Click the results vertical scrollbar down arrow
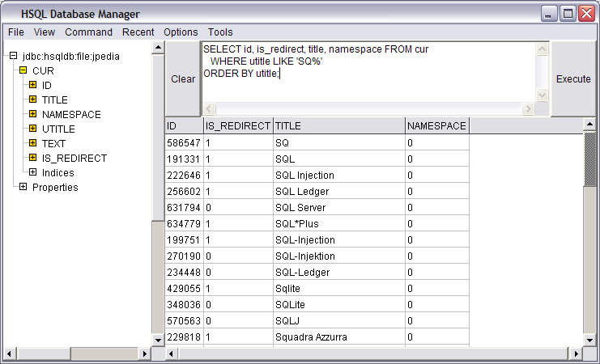The image size is (600, 364). coord(590,340)
